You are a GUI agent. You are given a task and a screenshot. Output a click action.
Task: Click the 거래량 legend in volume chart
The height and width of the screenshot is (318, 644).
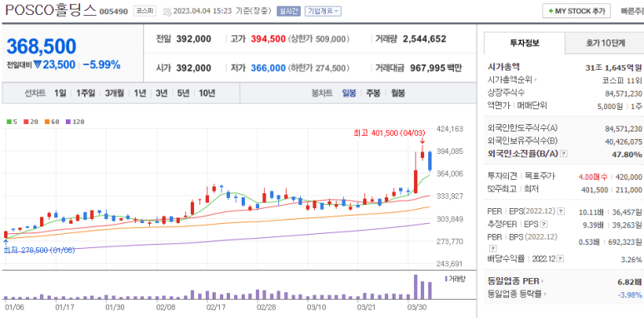[455, 279]
